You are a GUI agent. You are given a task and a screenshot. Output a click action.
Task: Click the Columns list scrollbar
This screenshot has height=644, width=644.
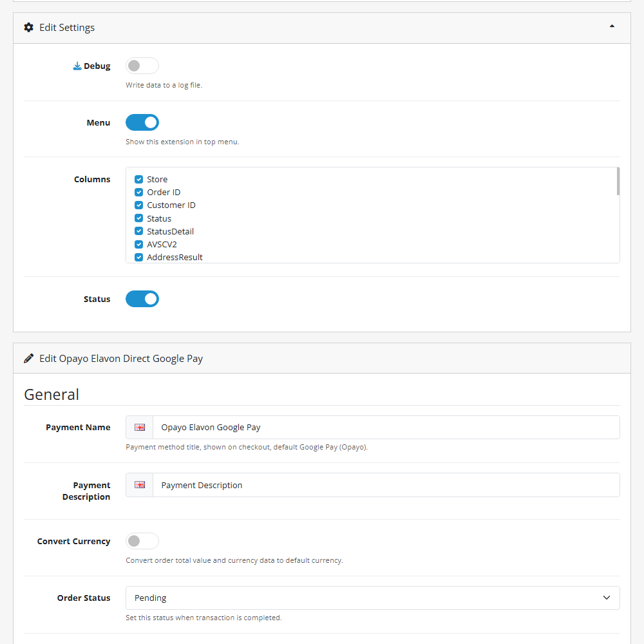coord(618,182)
